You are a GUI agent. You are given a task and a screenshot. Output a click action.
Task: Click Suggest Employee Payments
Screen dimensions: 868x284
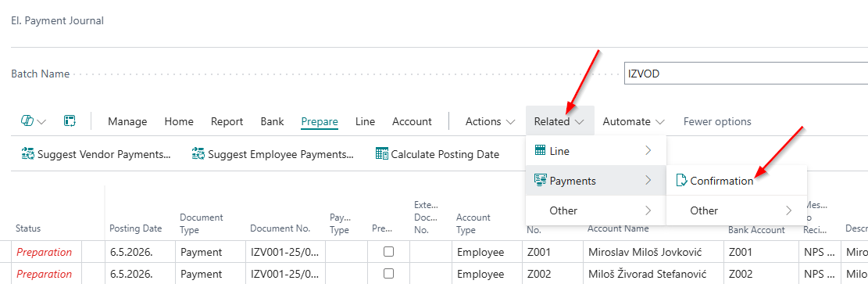click(x=273, y=154)
